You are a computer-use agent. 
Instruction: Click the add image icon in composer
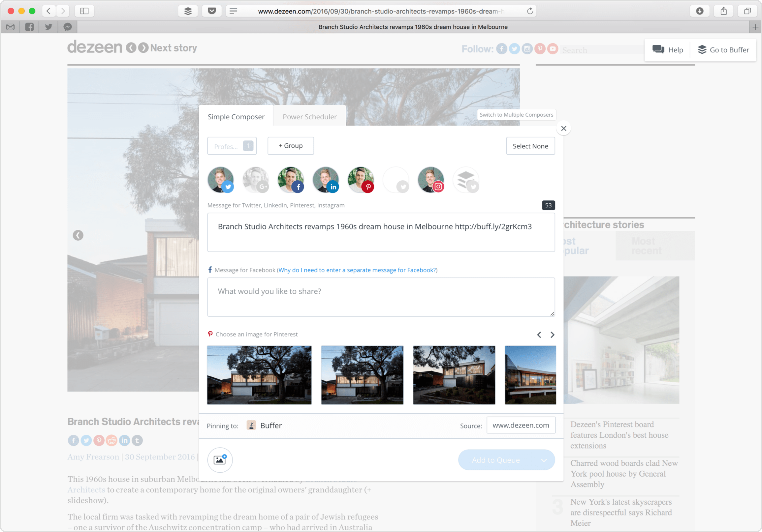pos(220,460)
